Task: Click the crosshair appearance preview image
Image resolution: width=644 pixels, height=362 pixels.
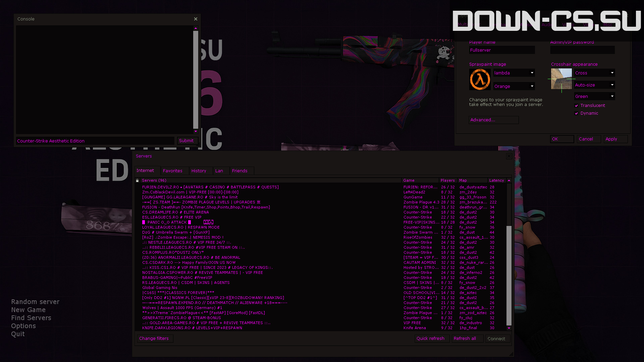Action: tap(561, 79)
